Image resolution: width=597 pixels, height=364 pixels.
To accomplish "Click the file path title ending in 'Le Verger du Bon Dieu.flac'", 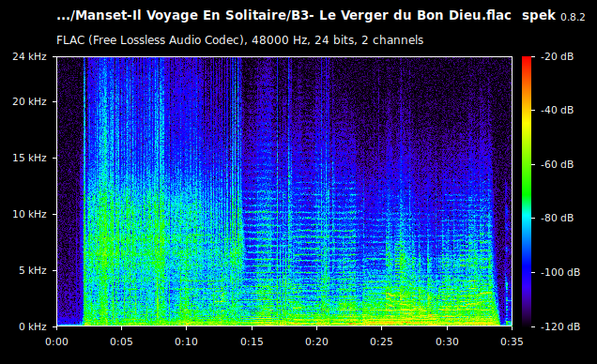I will tap(283, 16).
